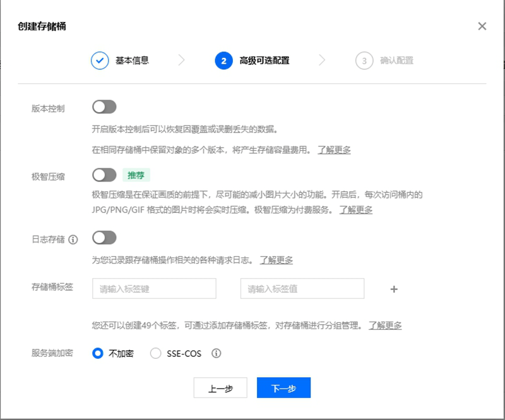Close the 创建存储桶 dialog
This screenshot has height=420, width=505.
482,26
